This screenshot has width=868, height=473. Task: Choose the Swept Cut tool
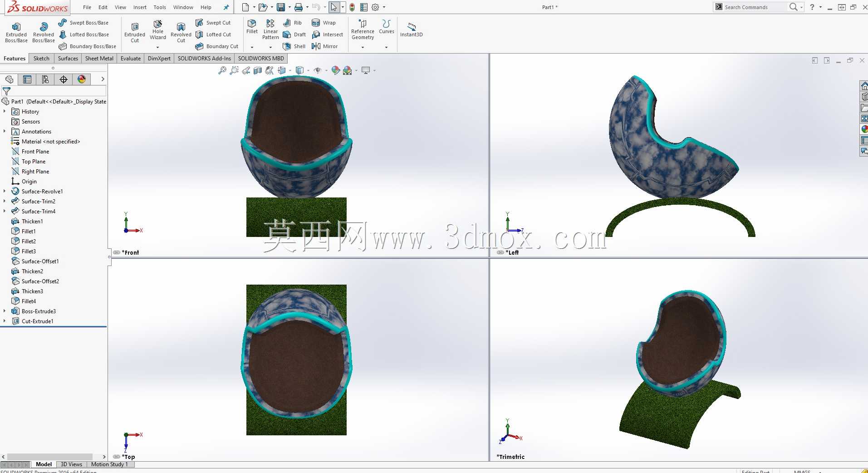[x=213, y=23]
